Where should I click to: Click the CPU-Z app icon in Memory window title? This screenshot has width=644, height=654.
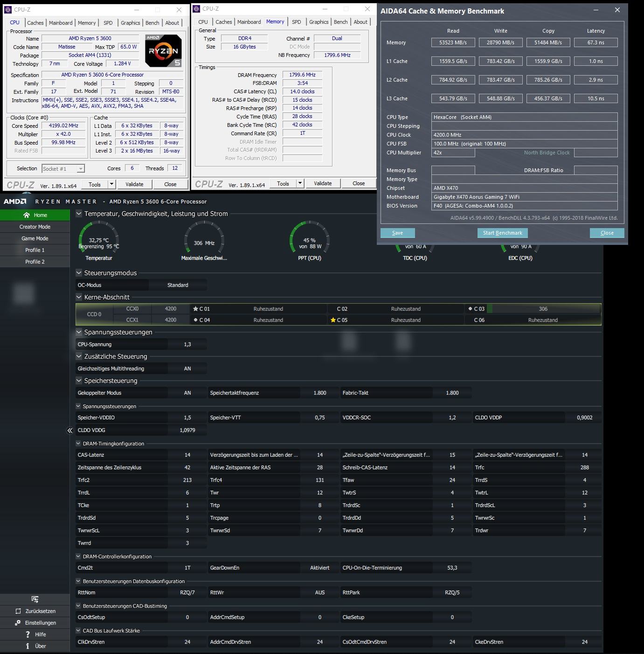click(x=196, y=8)
